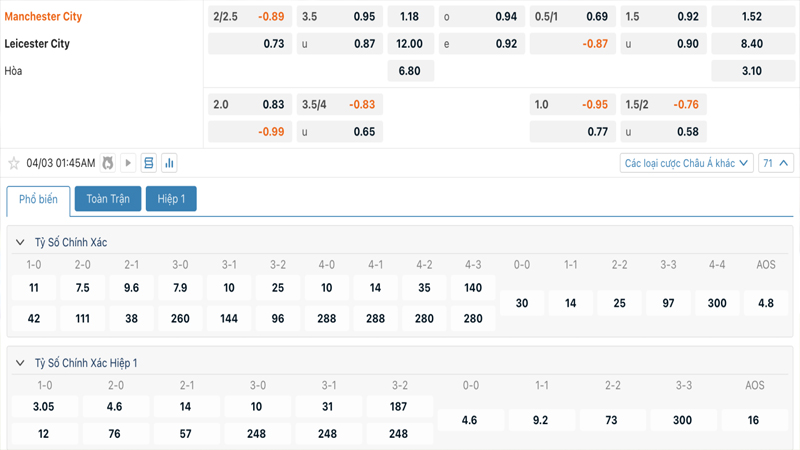800x450 pixels.
Task: Star the match as a favorite
Action: 14,163
